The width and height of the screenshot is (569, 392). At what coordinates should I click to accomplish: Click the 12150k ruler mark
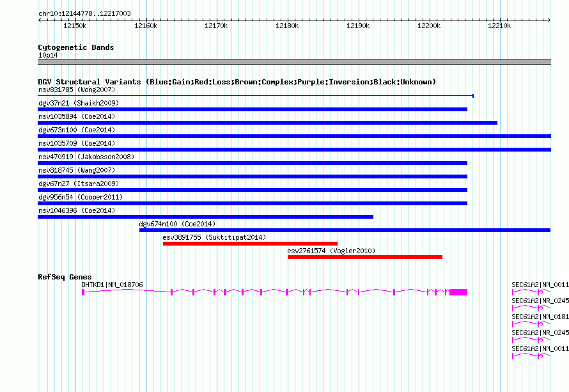tap(75, 26)
